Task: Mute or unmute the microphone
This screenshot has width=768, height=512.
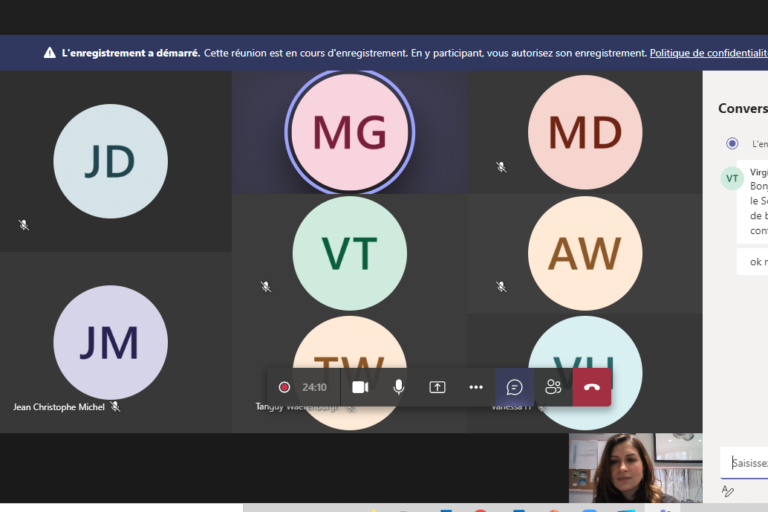Action: (x=398, y=387)
